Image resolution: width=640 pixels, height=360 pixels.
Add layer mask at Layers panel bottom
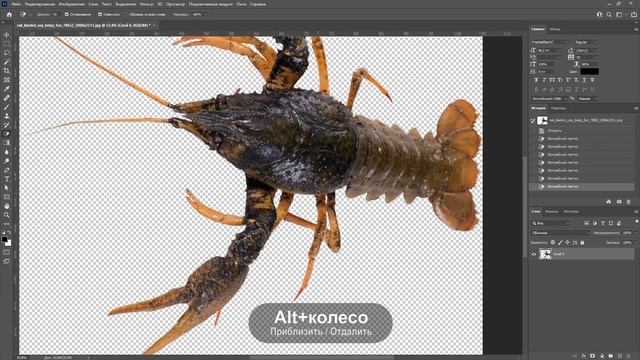pos(593,356)
